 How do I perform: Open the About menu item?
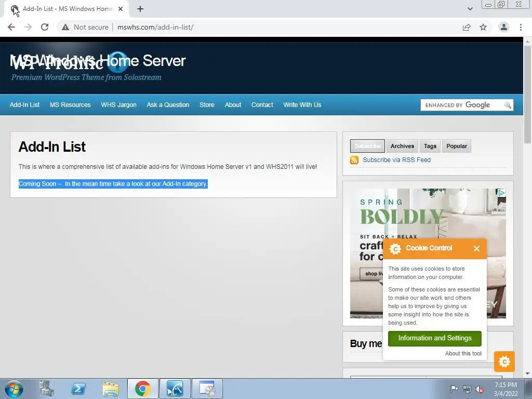(x=233, y=105)
